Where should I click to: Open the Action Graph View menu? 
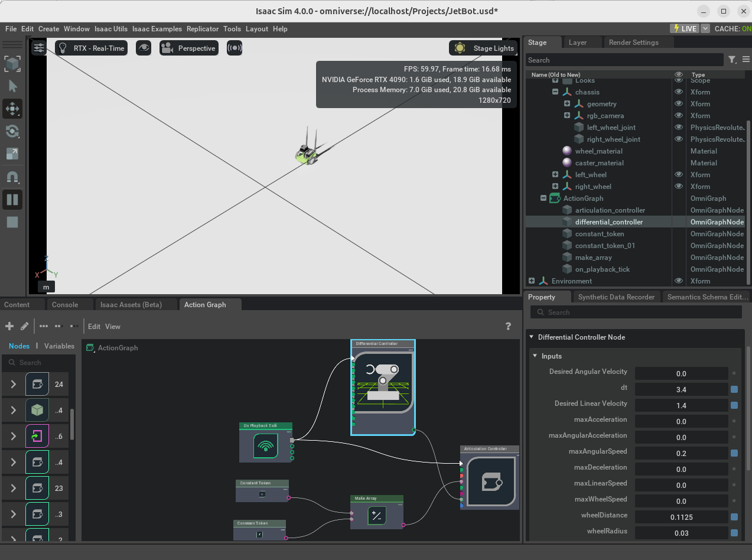coord(113,326)
